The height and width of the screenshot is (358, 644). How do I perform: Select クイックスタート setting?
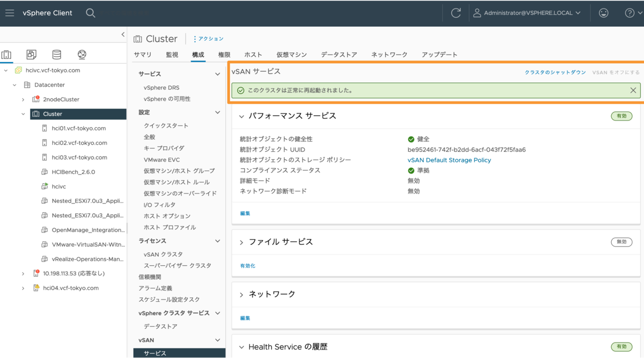tap(166, 126)
